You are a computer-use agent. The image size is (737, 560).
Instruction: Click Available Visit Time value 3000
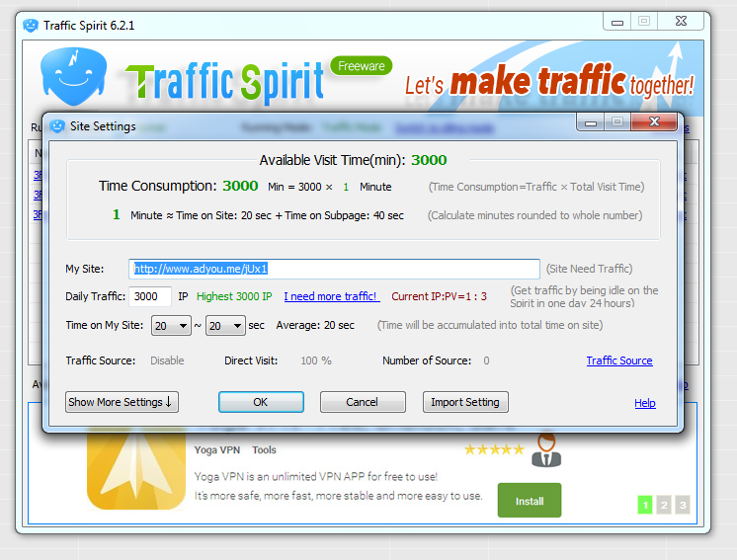coord(429,160)
